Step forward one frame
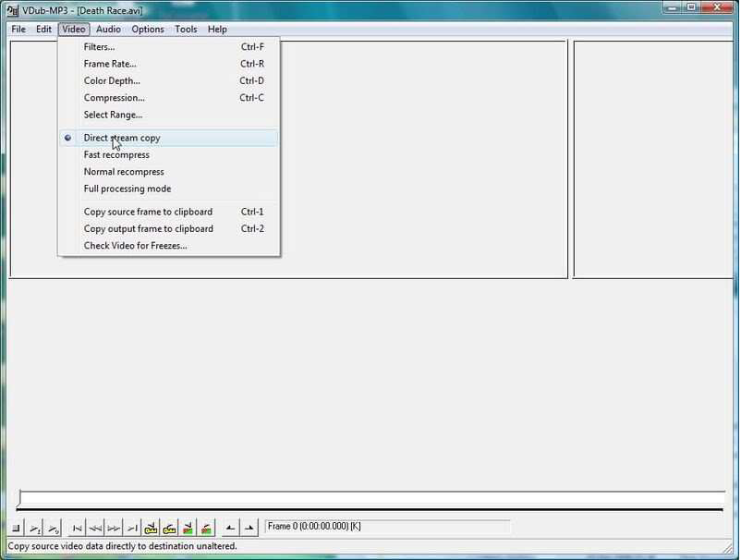Viewport: 753px width, 560px height. pyautogui.click(x=114, y=529)
